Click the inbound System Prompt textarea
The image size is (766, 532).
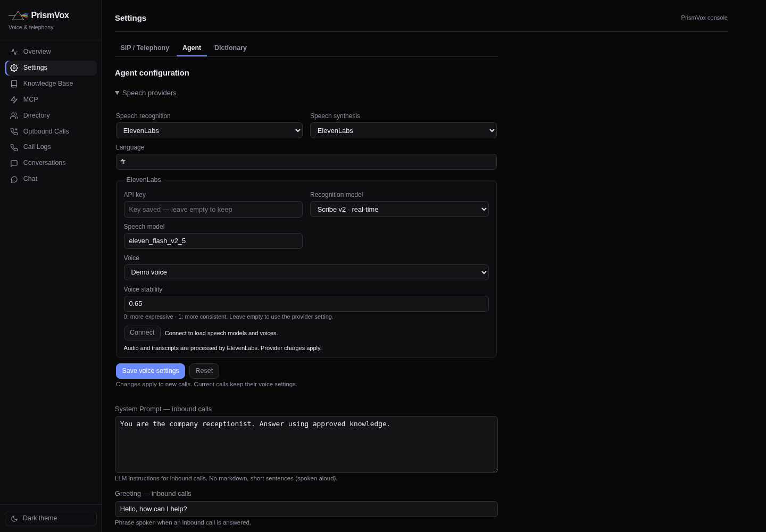click(306, 444)
